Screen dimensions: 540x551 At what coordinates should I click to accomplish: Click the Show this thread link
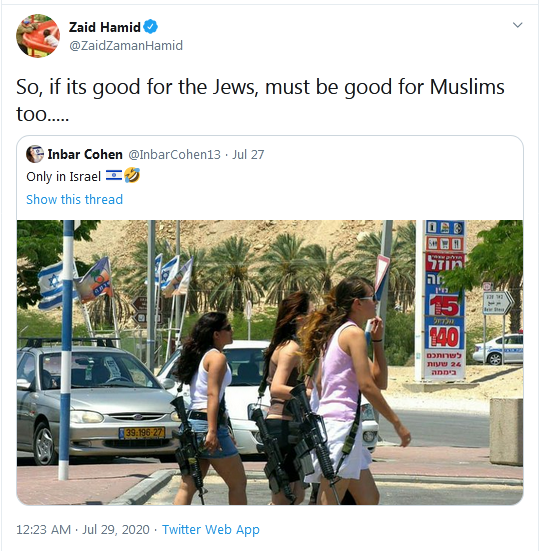point(74,199)
